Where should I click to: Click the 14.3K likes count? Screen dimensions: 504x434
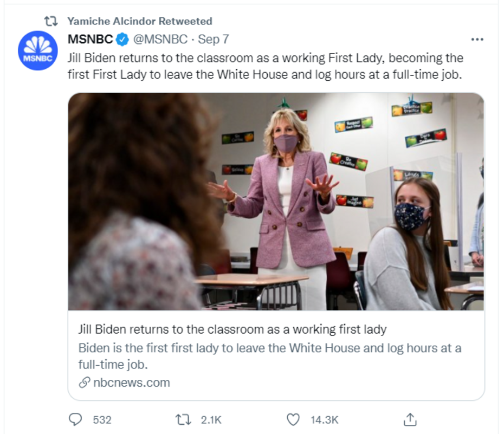point(324,419)
